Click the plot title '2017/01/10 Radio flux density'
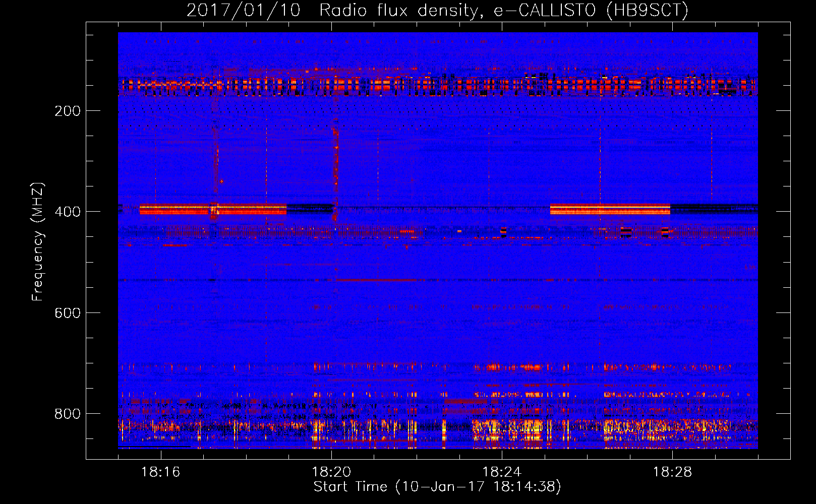Screen dimensions: 816x504 [437, 10]
